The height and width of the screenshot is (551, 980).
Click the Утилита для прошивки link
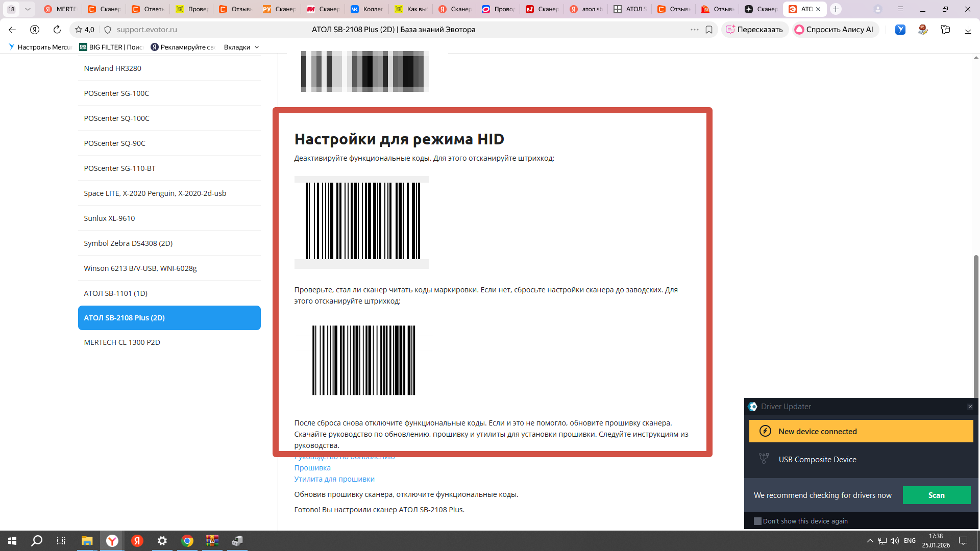pyautogui.click(x=334, y=479)
